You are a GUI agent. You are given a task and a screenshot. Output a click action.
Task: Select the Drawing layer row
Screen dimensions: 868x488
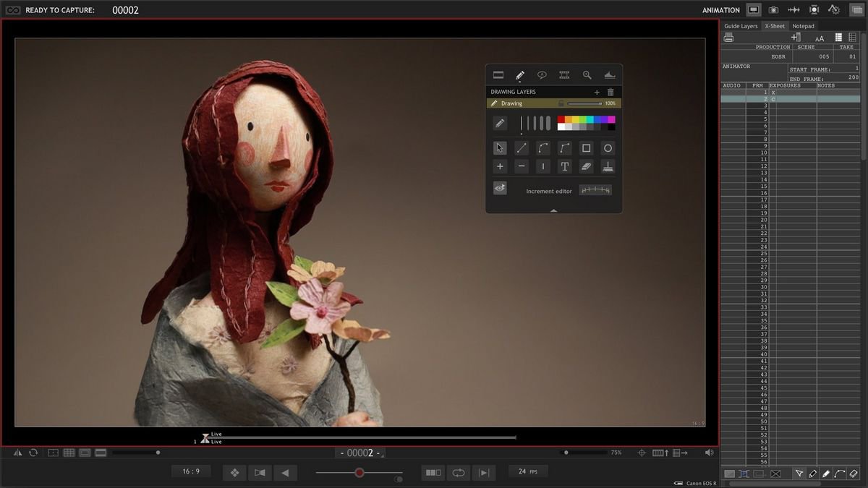(553, 103)
